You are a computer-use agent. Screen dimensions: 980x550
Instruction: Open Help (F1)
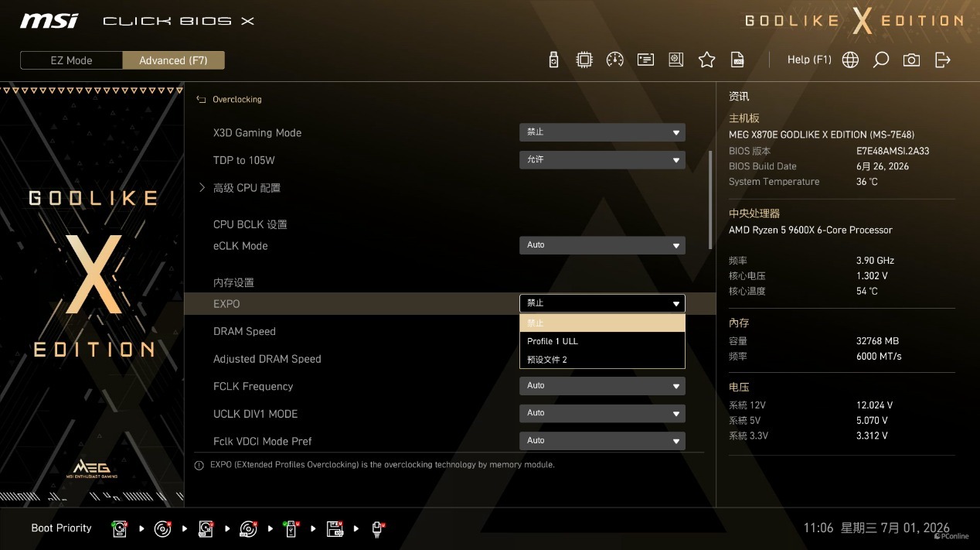(809, 60)
